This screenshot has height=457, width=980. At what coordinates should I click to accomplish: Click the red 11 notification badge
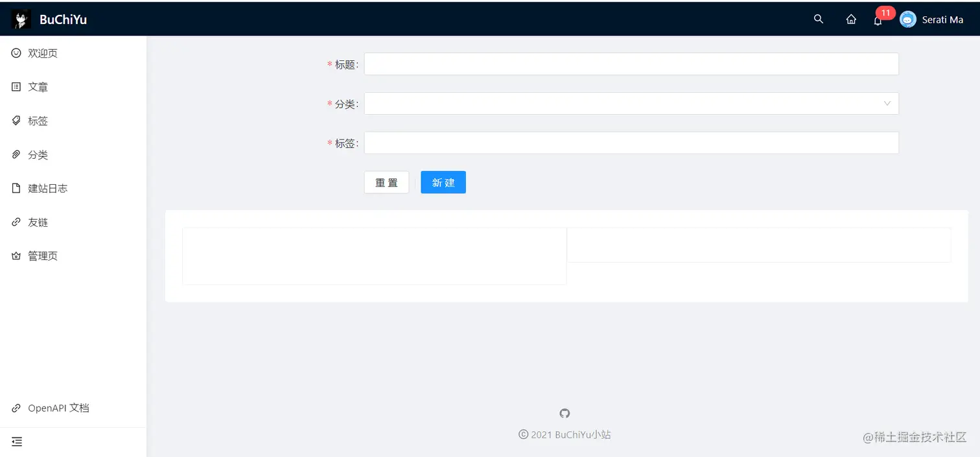click(x=885, y=13)
